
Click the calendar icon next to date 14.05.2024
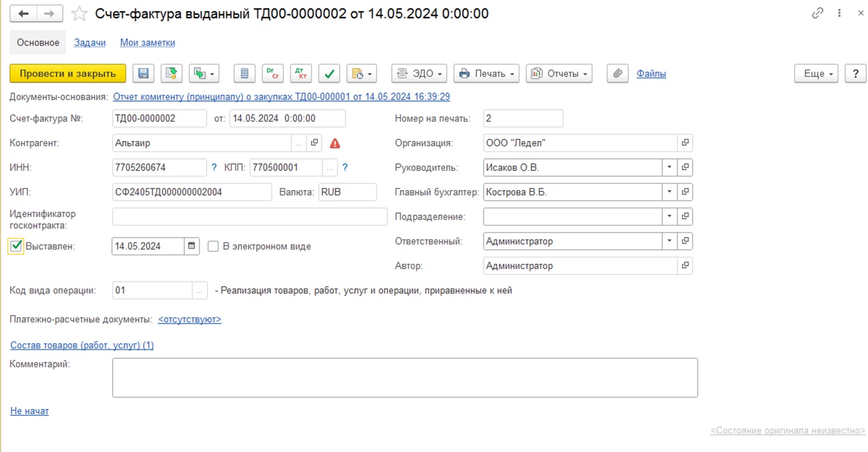click(x=192, y=246)
